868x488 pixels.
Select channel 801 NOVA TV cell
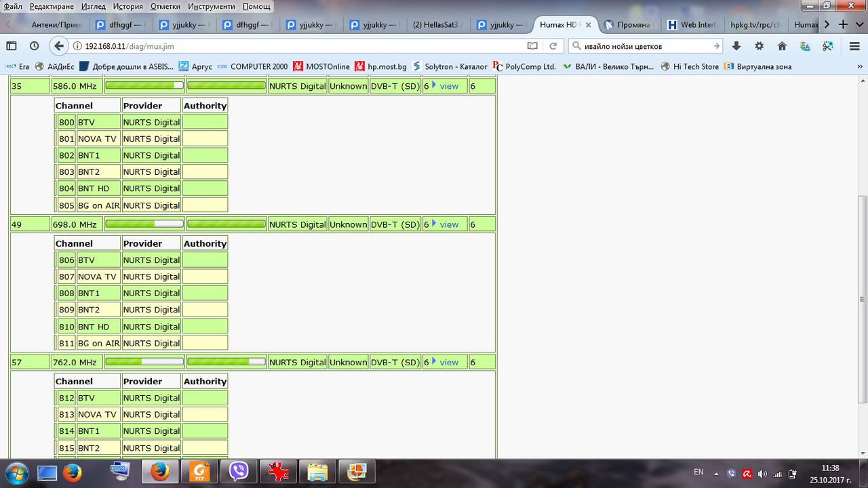(98, 139)
